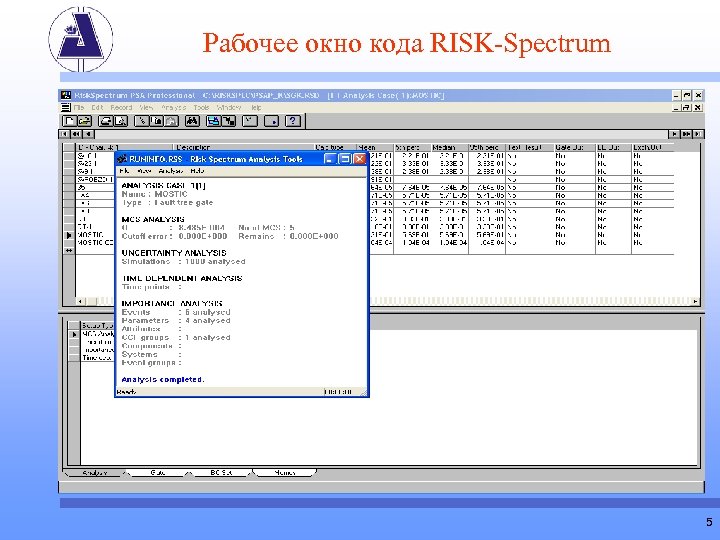The image size is (720, 540).
Task: Open File menu in RUNINFO.RSS dialog
Action: (x=124, y=171)
